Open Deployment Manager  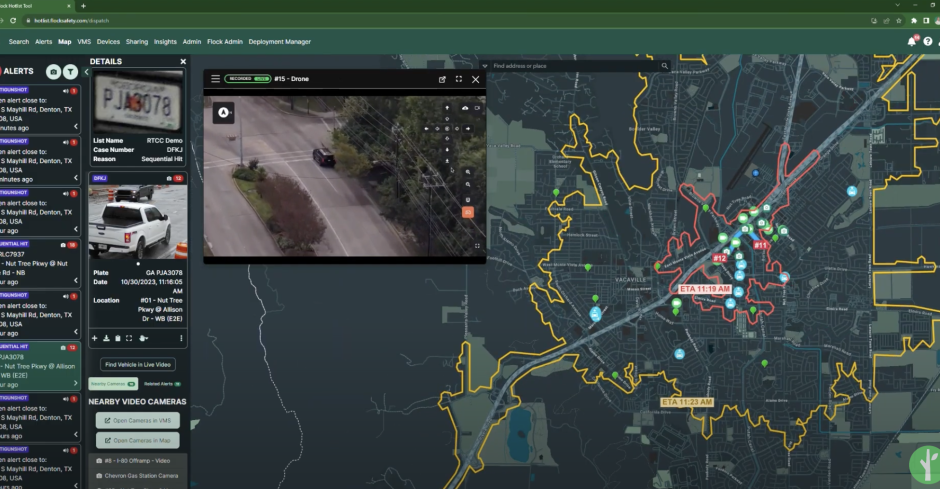[279, 42]
